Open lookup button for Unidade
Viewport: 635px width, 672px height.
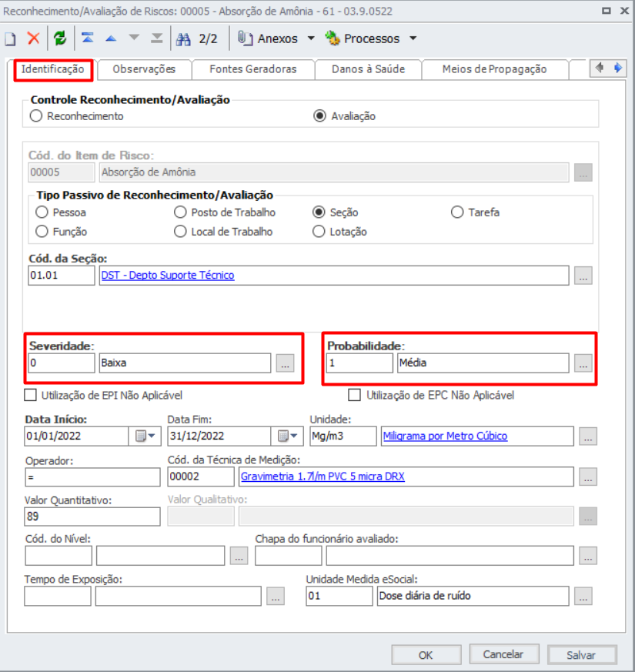click(588, 436)
